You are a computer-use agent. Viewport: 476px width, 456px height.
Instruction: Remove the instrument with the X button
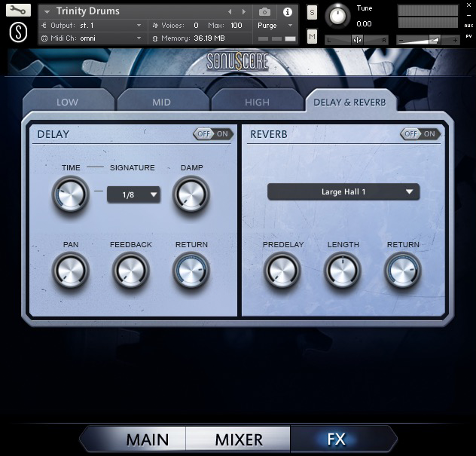(468, 5)
